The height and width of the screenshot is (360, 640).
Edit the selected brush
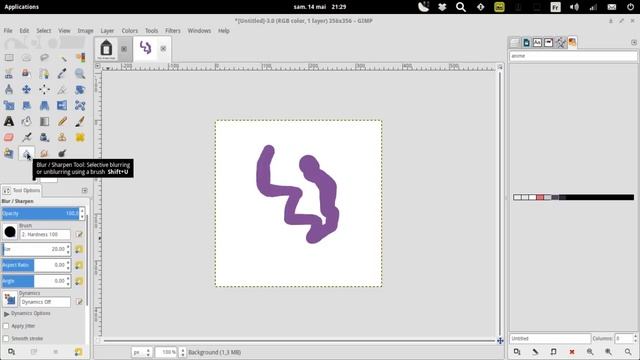pyautogui.click(x=79, y=235)
